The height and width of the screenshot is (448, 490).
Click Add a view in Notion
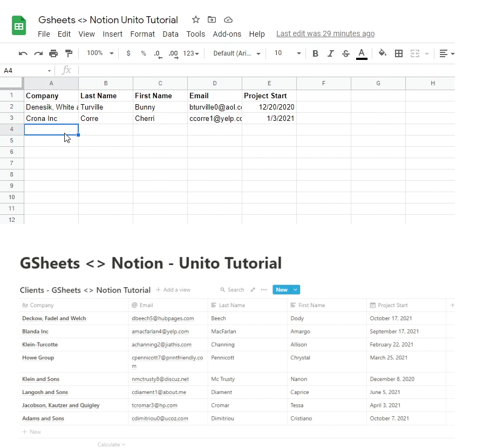pos(173,289)
